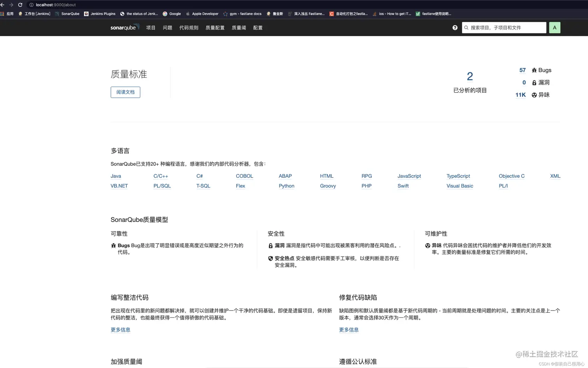Screen dimensions: 588x368
Task: Open the Objective C language link
Action: (x=512, y=176)
